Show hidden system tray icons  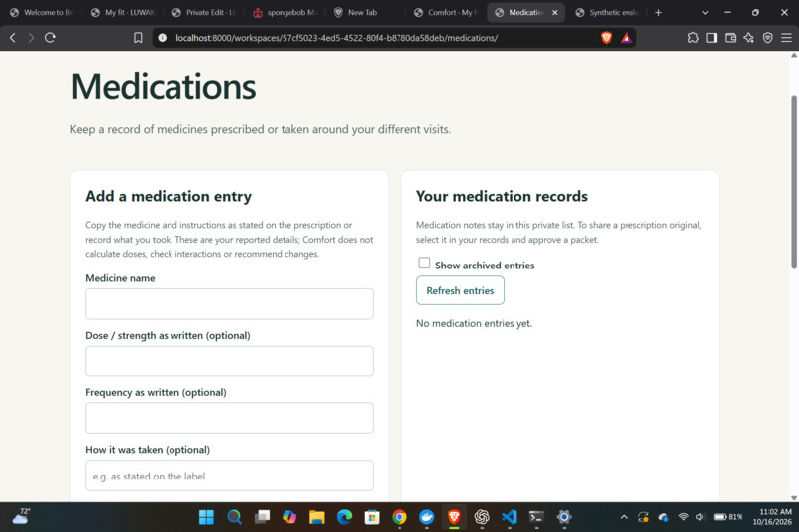click(624, 517)
